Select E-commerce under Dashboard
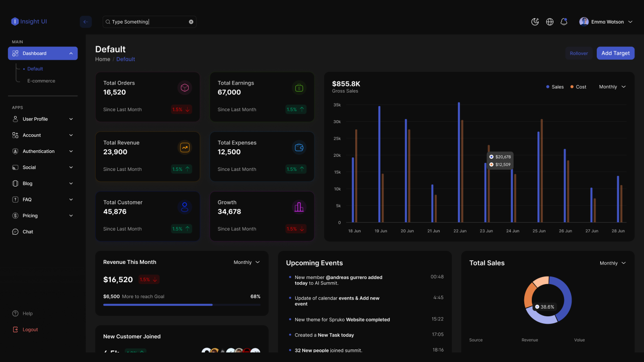This screenshot has height=362, width=644. 41,80
